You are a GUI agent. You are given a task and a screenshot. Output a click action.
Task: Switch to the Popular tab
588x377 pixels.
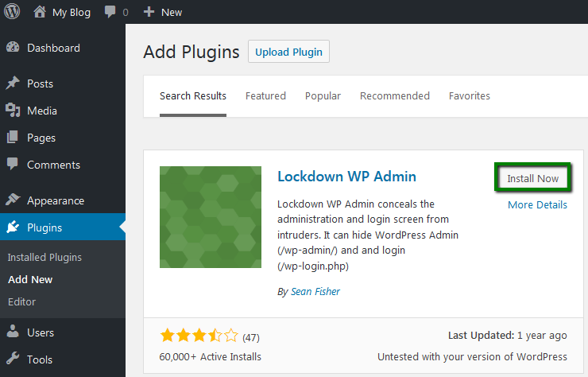click(323, 95)
